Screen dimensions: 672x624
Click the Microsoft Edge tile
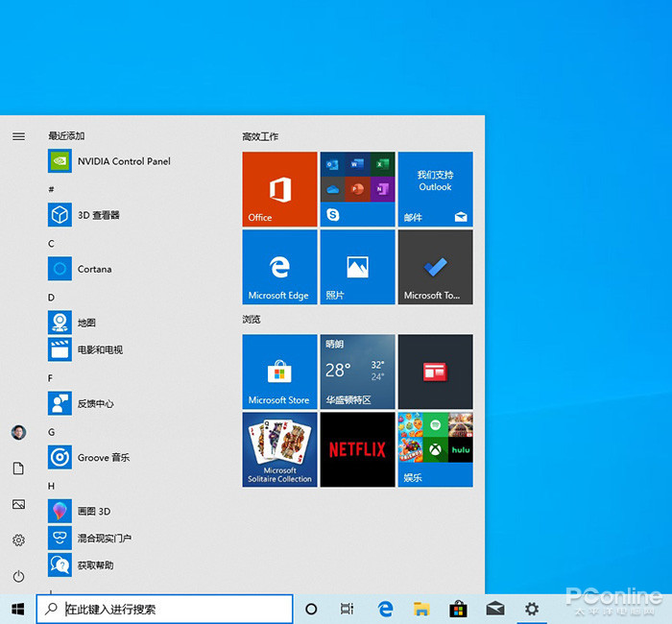279,268
